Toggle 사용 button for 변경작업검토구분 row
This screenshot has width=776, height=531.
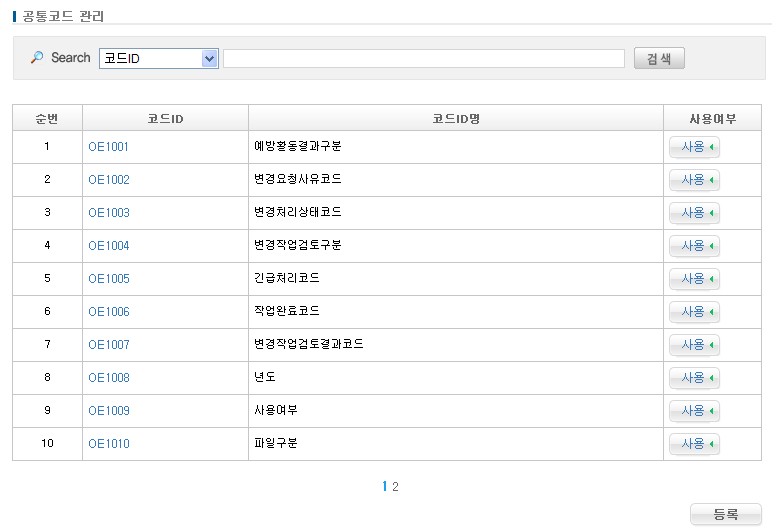tap(694, 246)
